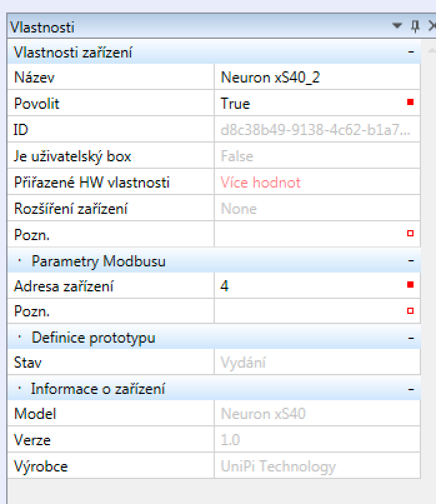The width and height of the screenshot is (436, 504).
Task: Collapse the Informace o zařízení section
Action: 410,389
